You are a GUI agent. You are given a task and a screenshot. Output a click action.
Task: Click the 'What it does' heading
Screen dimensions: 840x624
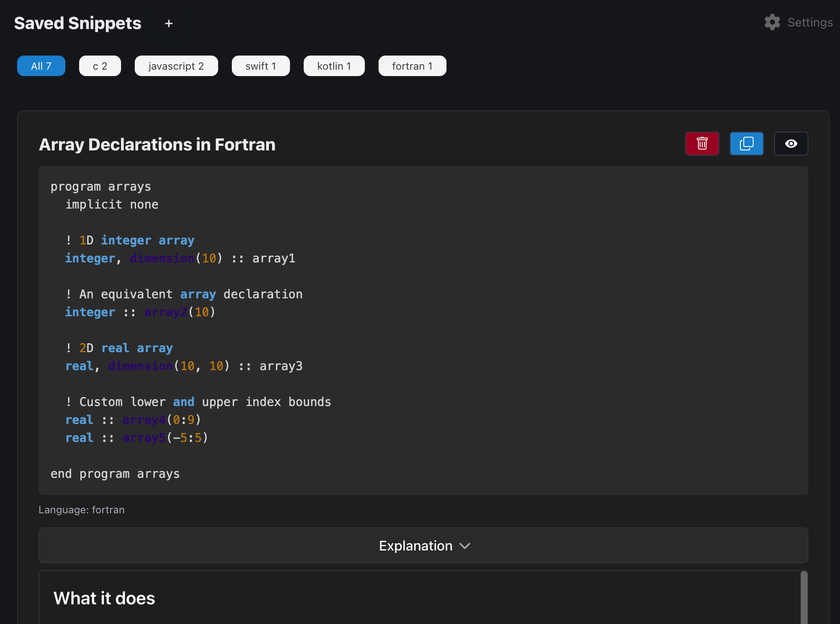click(104, 598)
